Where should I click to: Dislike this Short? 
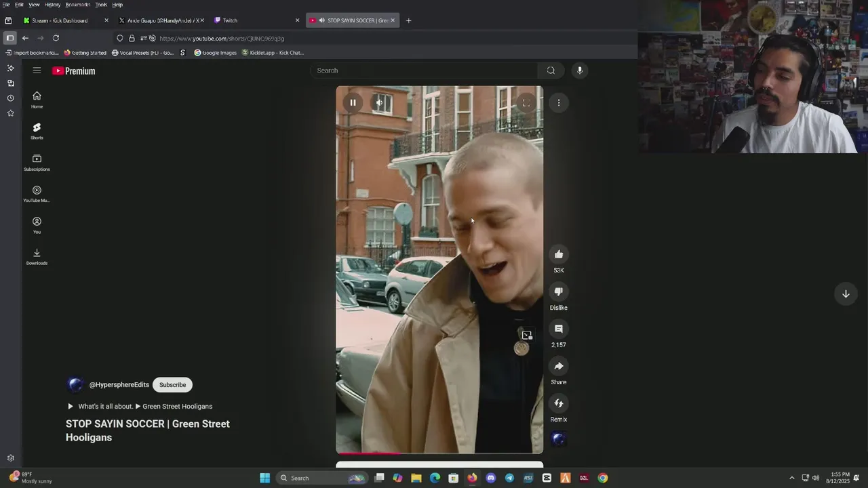click(559, 291)
